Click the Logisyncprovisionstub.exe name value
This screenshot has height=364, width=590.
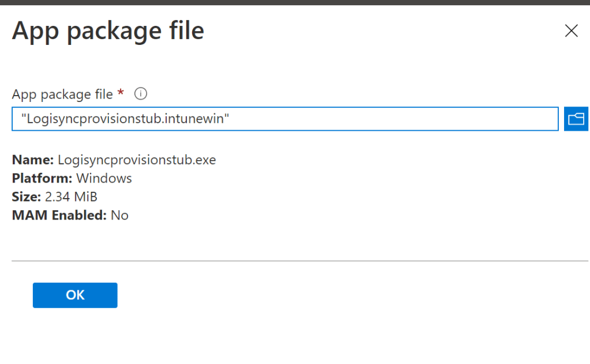(137, 160)
